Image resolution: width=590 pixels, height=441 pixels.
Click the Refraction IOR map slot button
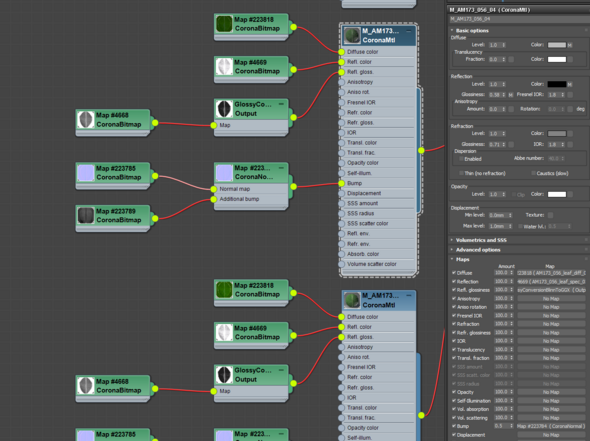570,144
